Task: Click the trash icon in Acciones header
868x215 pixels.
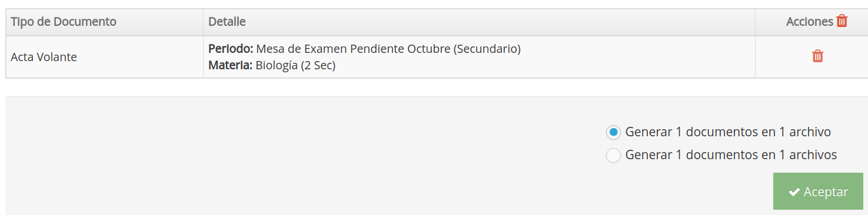Action: [842, 21]
